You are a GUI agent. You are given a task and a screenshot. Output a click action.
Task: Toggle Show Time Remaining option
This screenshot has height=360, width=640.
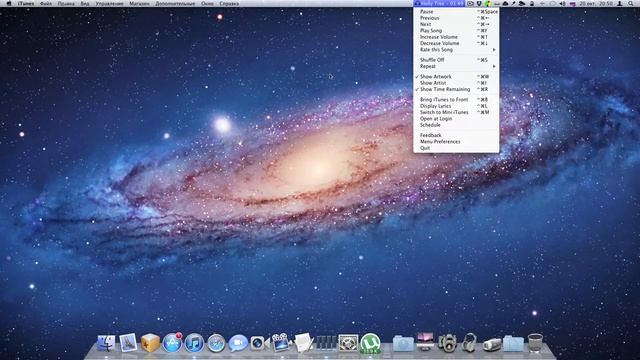click(x=456, y=89)
